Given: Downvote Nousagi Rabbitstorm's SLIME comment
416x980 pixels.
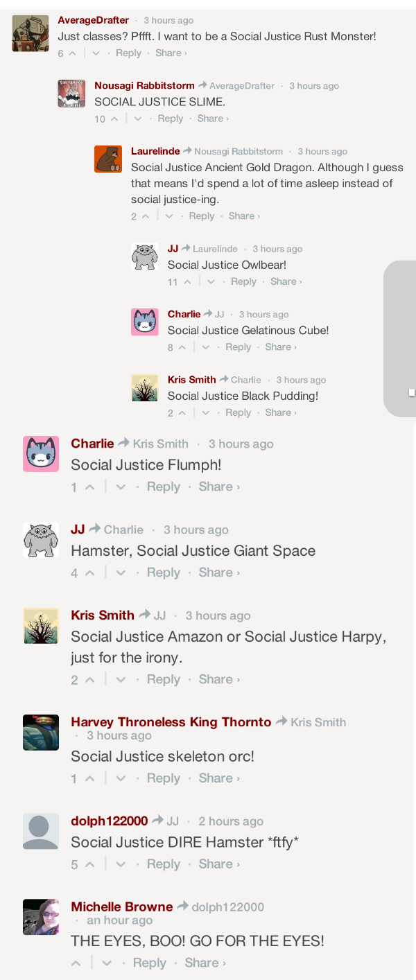Looking at the screenshot, I should (138, 119).
